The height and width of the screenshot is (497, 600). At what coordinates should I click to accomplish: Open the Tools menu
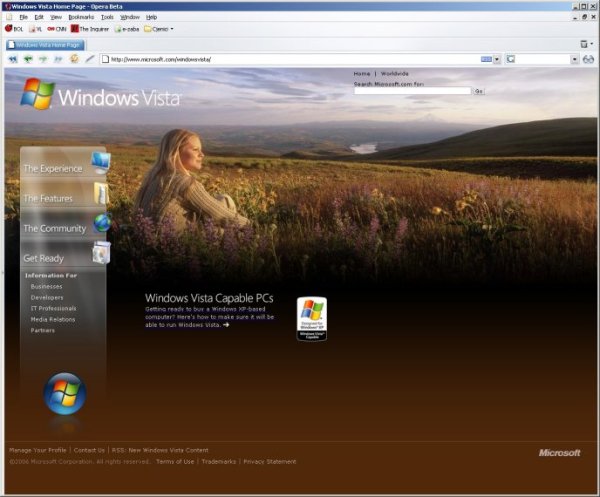[107, 17]
